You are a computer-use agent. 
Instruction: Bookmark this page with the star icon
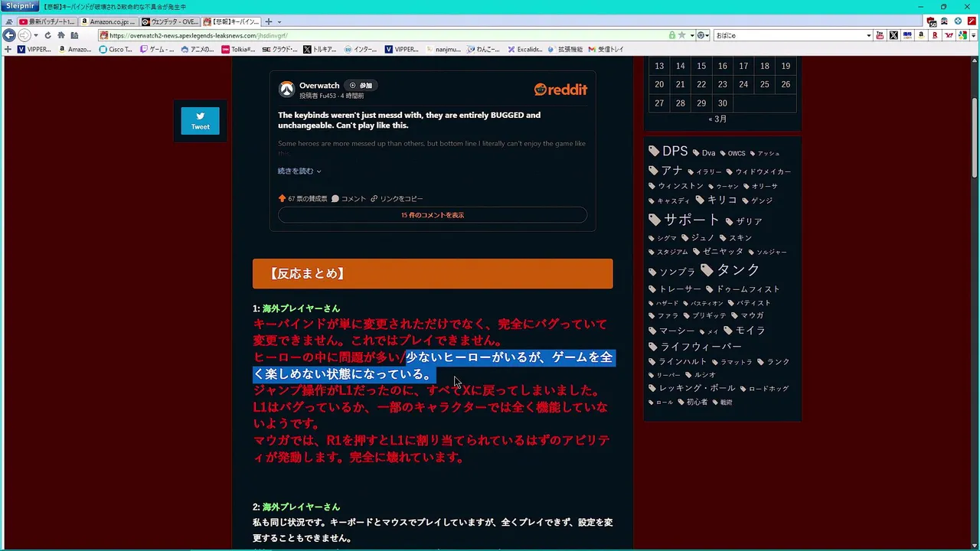pos(681,35)
